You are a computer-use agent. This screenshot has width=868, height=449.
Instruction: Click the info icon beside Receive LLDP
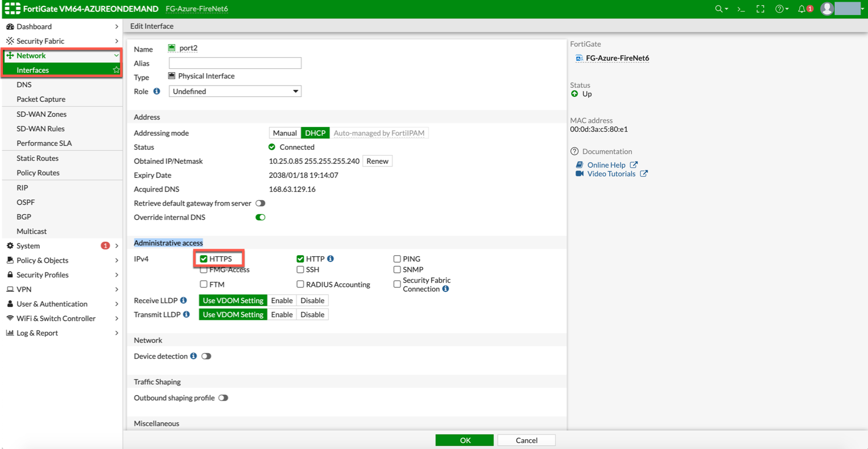(183, 300)
